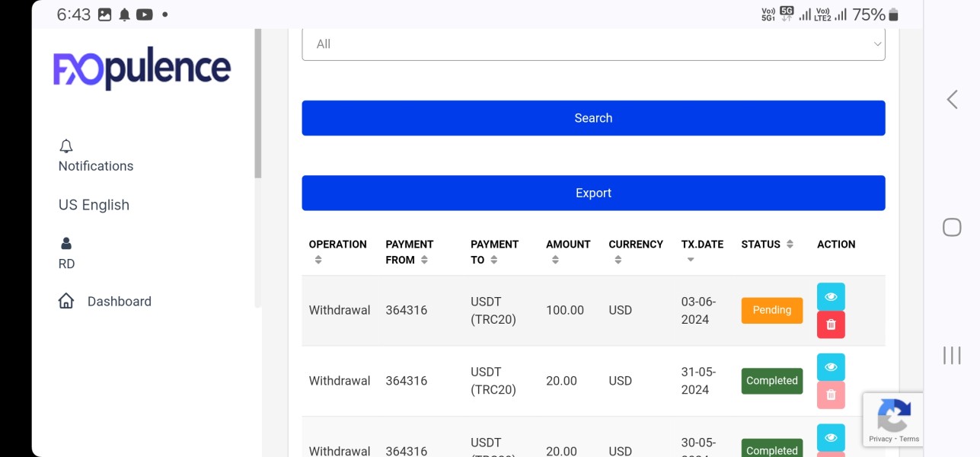Screen dimensions: 980x457
Task: Sort table by Operation column
Action: 318,260
